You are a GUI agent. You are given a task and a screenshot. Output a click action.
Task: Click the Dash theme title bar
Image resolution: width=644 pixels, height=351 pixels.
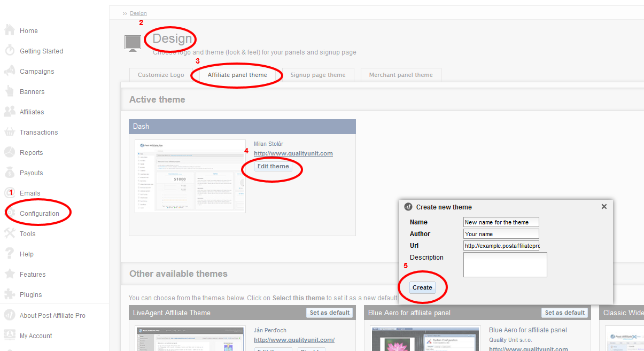(242, 127)
